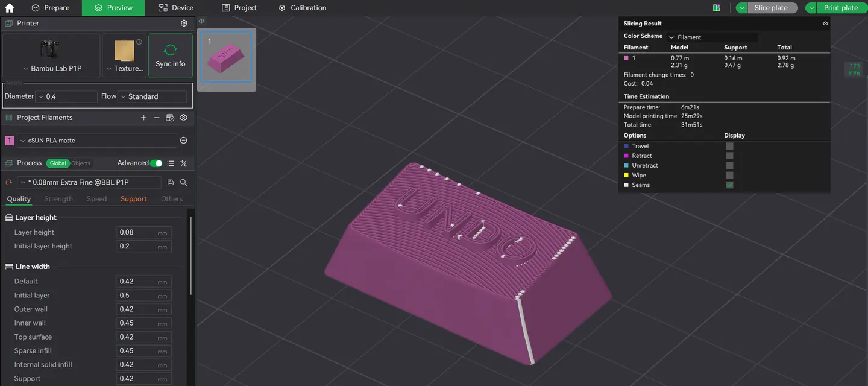Open Print plate dropdown arrow
The height and width of the screenshot is (386, 868).
[811, 8]
